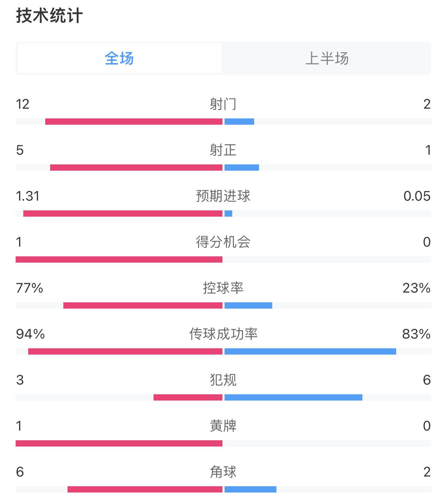The image size is (447, 504).
Task: Tap the 传球成功率 label
Action: (223, 334)
